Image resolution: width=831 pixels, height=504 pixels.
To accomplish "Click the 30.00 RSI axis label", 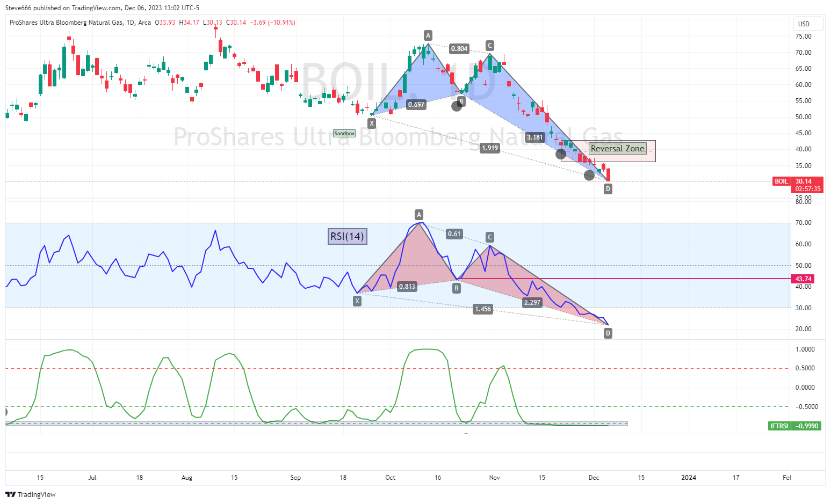I will click(804, 308).
